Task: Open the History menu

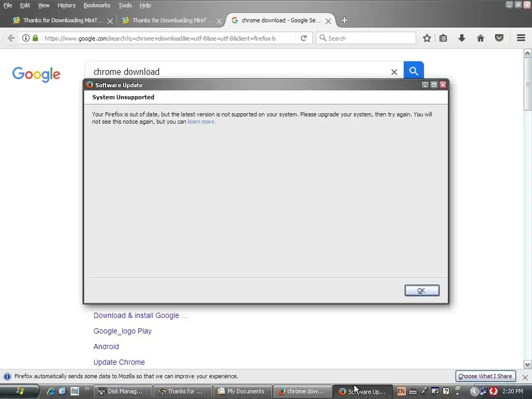Action: pyautogui.click(x=66, y=5)
